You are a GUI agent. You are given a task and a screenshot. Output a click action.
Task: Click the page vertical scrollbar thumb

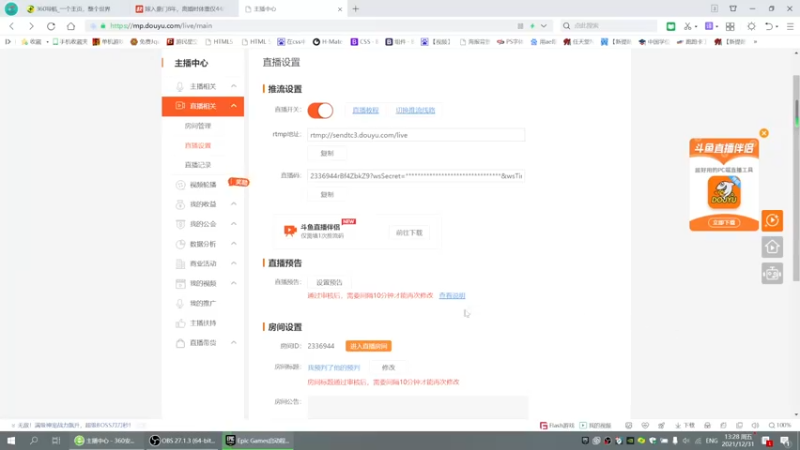796,178
